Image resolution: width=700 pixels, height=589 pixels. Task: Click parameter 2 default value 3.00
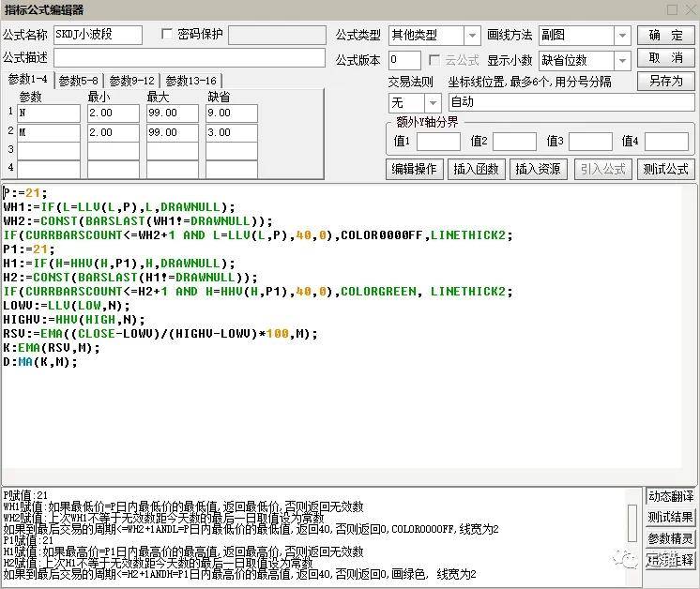[x=232, y=133]
